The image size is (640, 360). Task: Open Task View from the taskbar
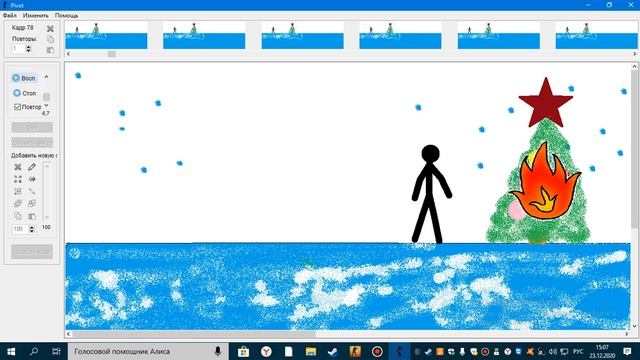coord(56,351)
